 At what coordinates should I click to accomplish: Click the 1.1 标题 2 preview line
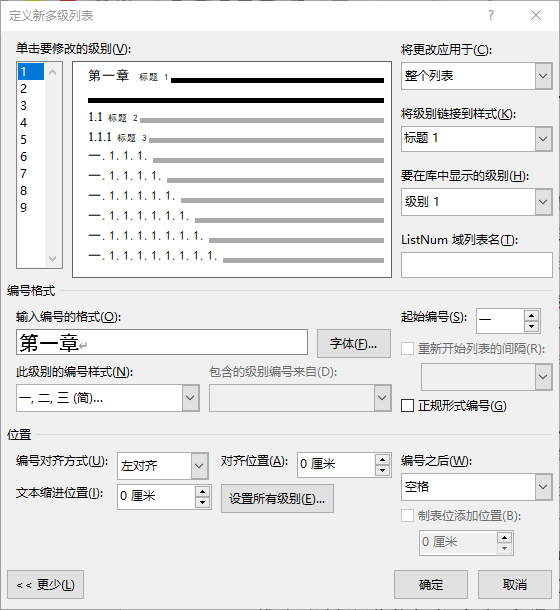coord(236,117)
